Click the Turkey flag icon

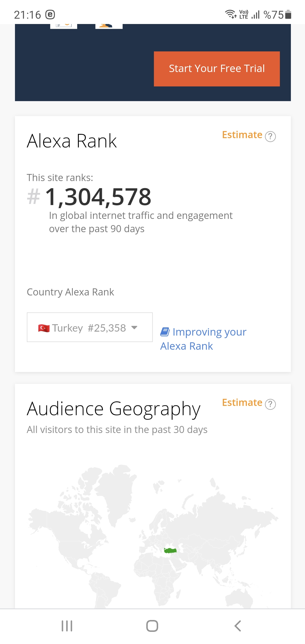point(44,328)
